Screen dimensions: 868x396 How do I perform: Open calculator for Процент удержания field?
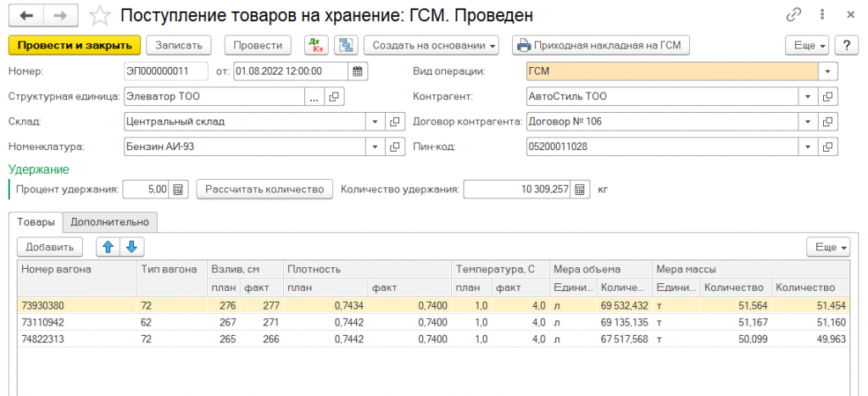(x=178, y=189)
